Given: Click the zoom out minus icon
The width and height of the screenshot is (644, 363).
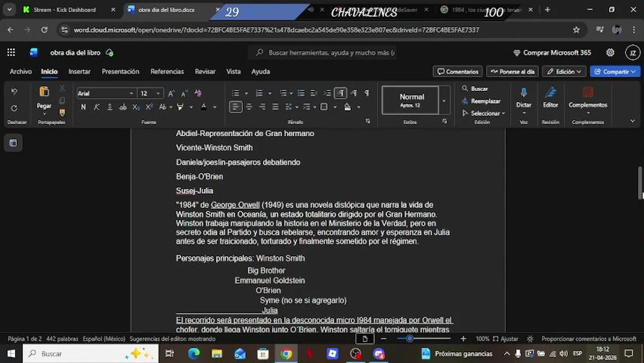Looking at the screenshot, I should (383, 339).
